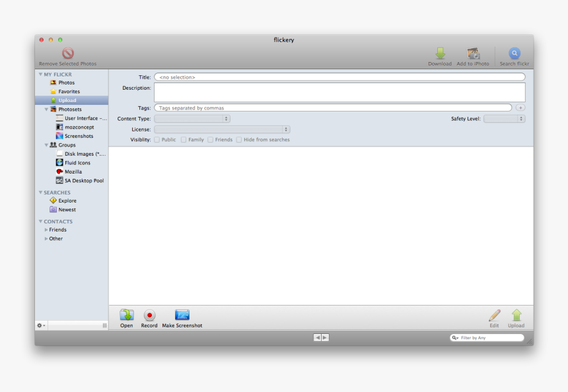
Task: Click the Make Screenshot icon
Action: click(x=182, y=315)
